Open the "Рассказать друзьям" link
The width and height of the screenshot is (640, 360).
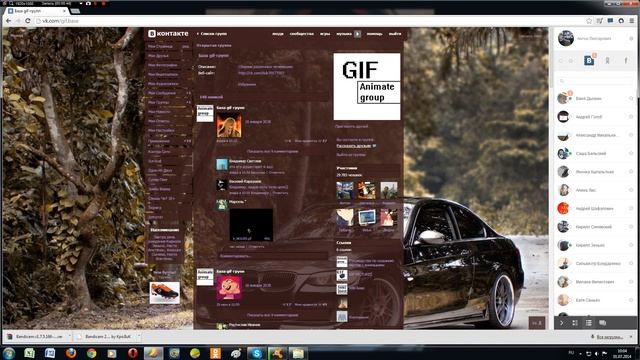pos(353,146)
